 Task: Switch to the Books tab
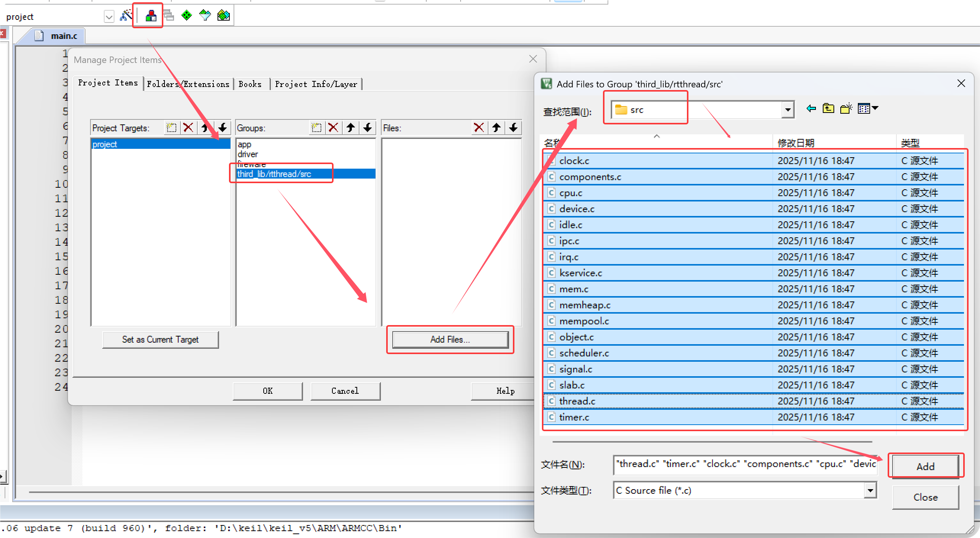pyautogui.click(x=250, y=84)
